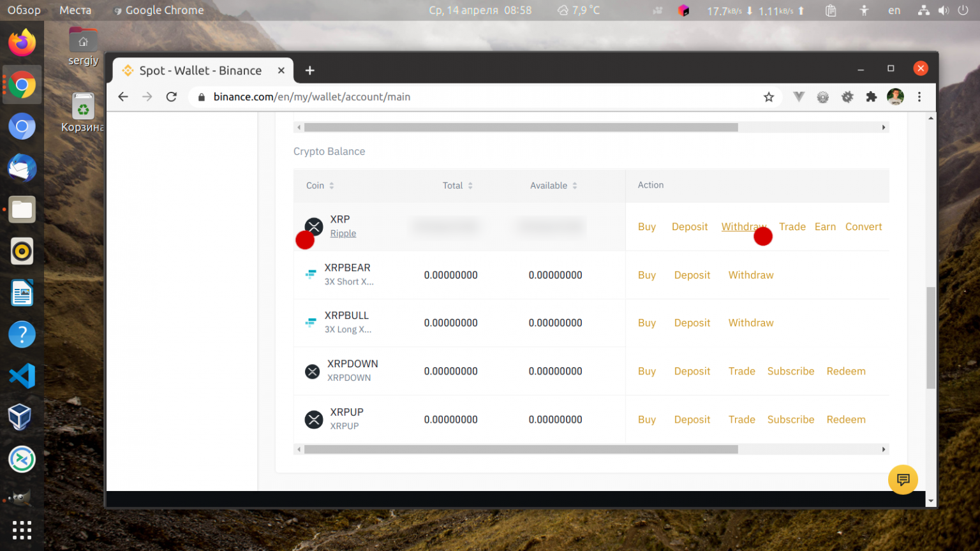View the site lock security info

click(x=202, y=97)
